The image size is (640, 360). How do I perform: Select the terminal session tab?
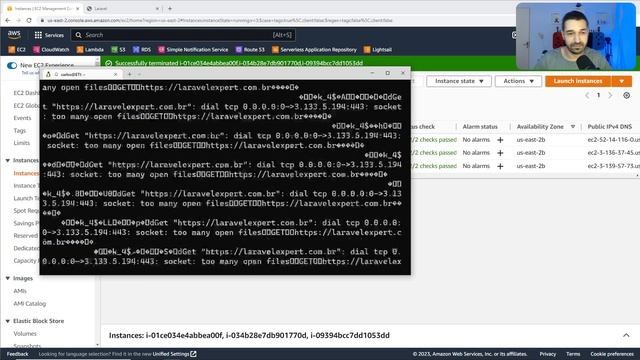[82, 74]
